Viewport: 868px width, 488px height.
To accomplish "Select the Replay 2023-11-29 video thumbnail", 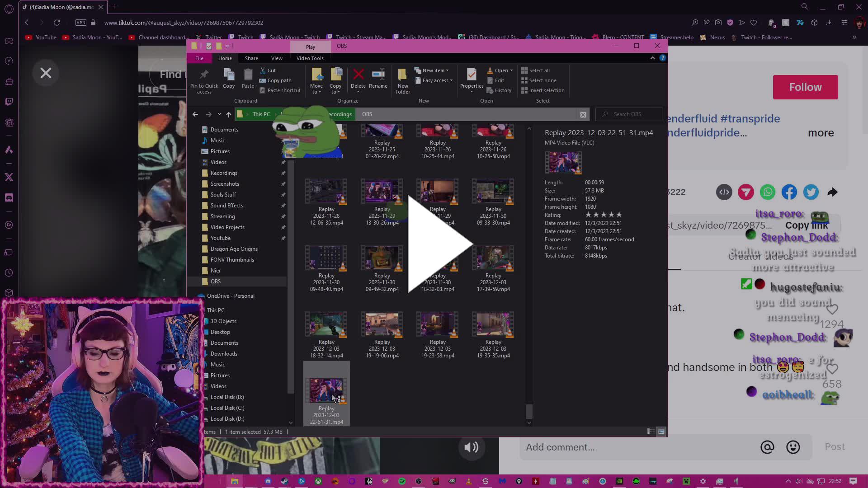I will [382, 192].
